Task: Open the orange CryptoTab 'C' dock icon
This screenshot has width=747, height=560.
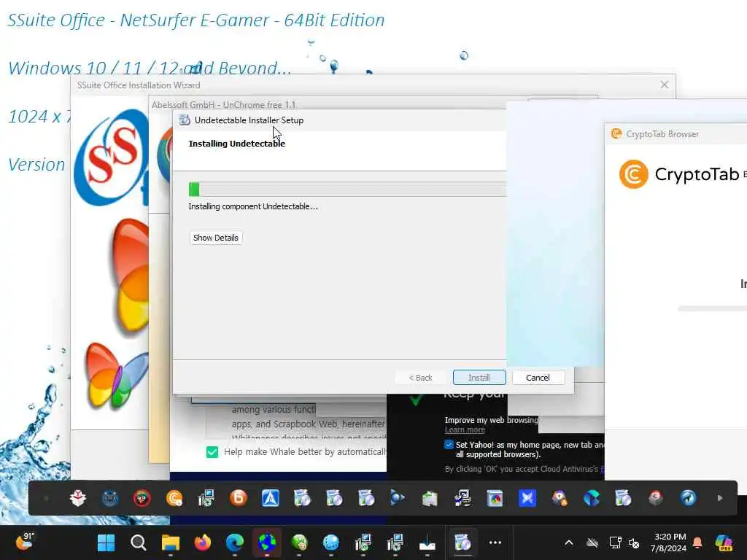Action: click(174, 498)
